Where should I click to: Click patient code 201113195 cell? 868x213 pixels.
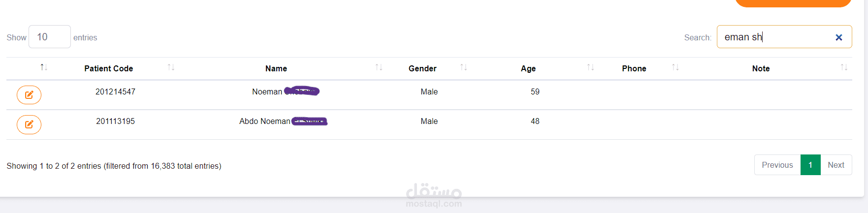click(115, 122)
